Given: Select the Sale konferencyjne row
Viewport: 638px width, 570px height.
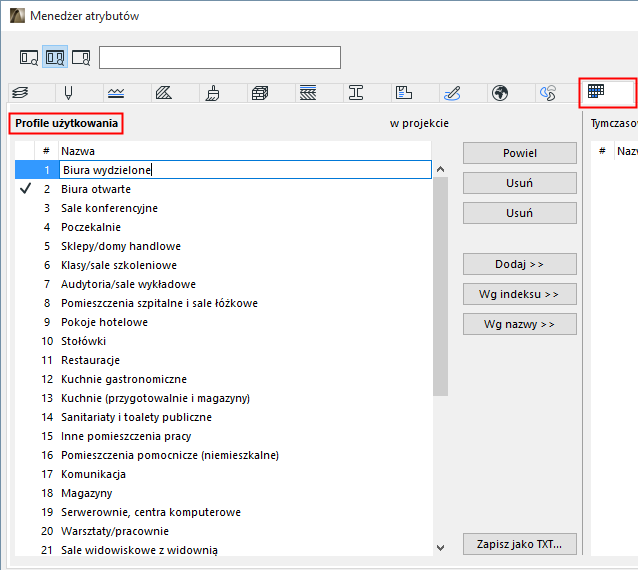Looking at the screenshot, I should coord(223,208).
